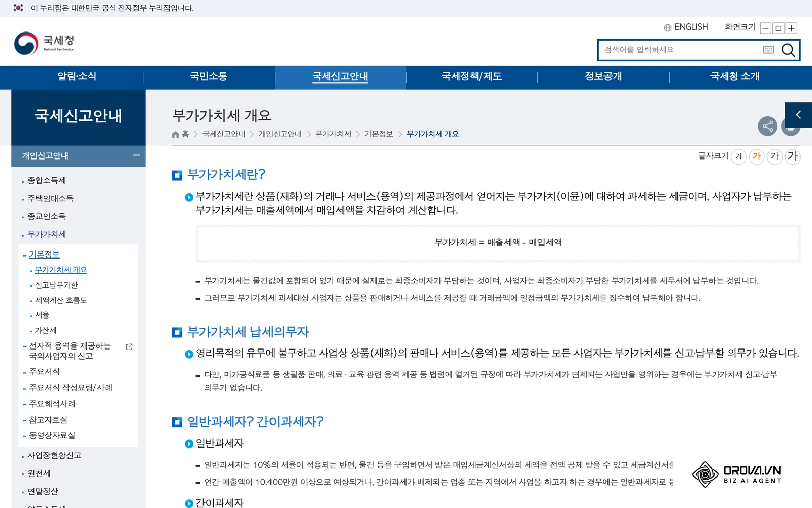Click 국세신고안내 breadcrumb link

pos(224,134)
